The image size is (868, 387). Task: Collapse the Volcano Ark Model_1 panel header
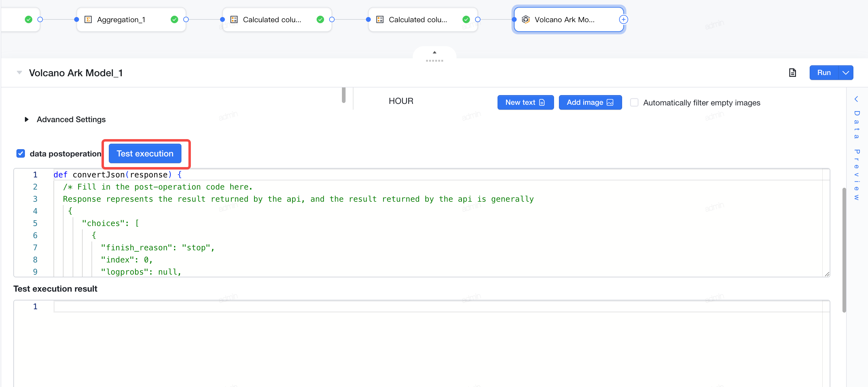tap(19, 72)
